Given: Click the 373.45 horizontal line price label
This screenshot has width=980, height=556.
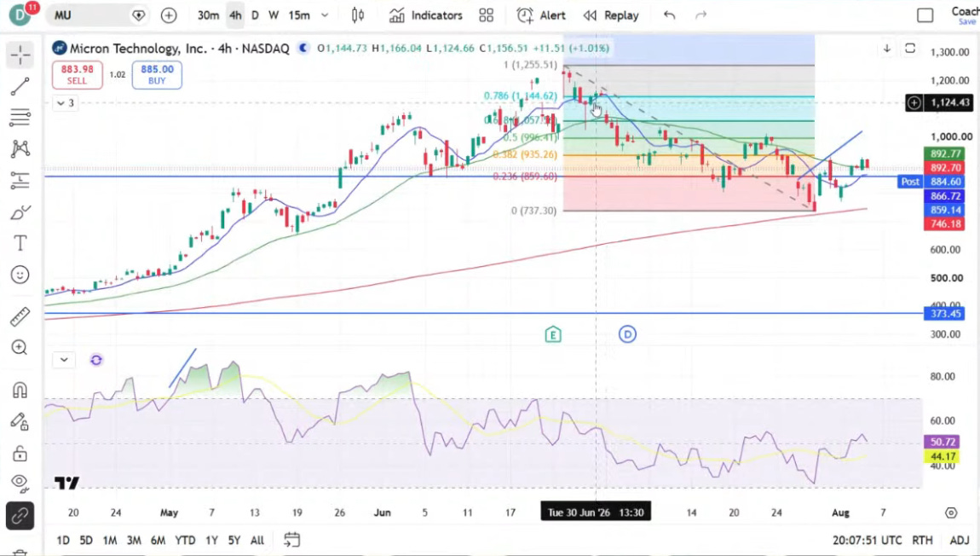Looking at the screenshot, I should (x=946, y=313).
